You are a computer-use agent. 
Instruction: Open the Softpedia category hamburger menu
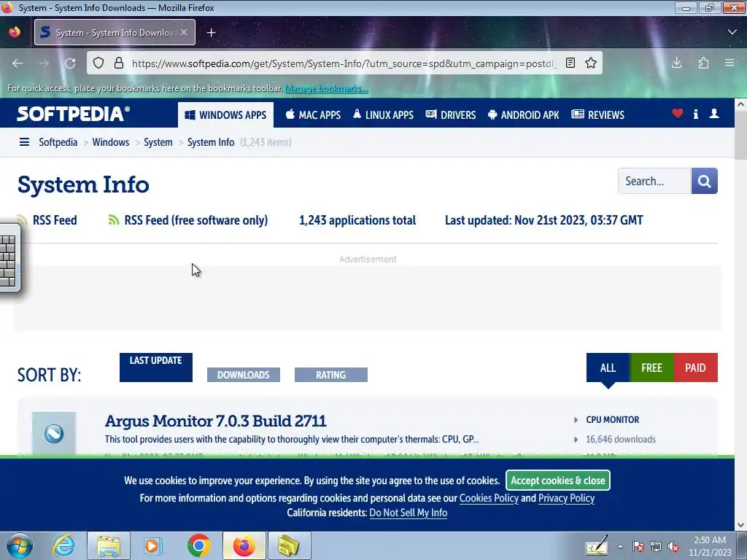tap(24, 142)
